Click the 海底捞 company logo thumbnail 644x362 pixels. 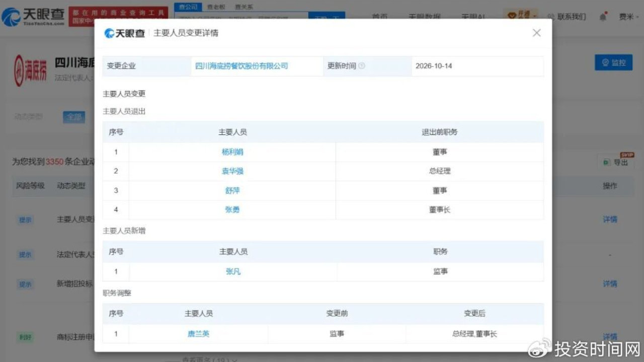30,70
